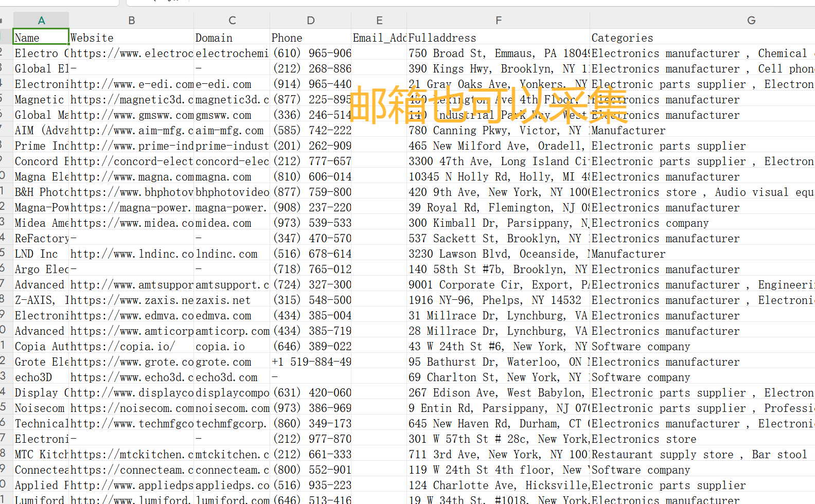Click the "Name" header cell
Viewport: 815px width, 504px height.
click(x=41, y=38)
